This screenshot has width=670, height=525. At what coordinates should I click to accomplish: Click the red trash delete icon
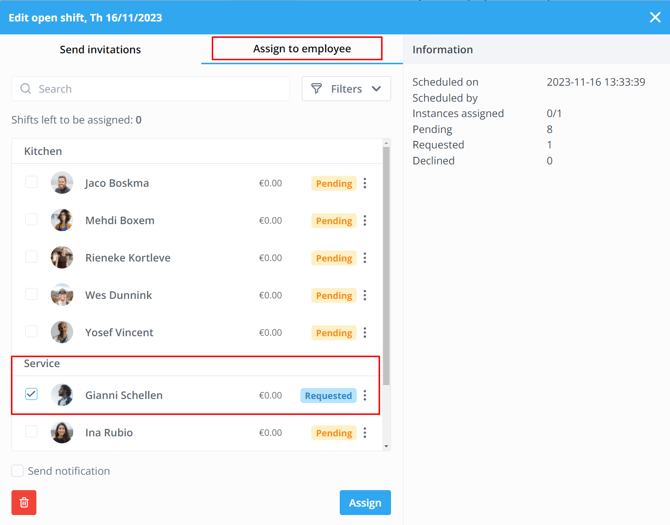(x=24, y=502)
